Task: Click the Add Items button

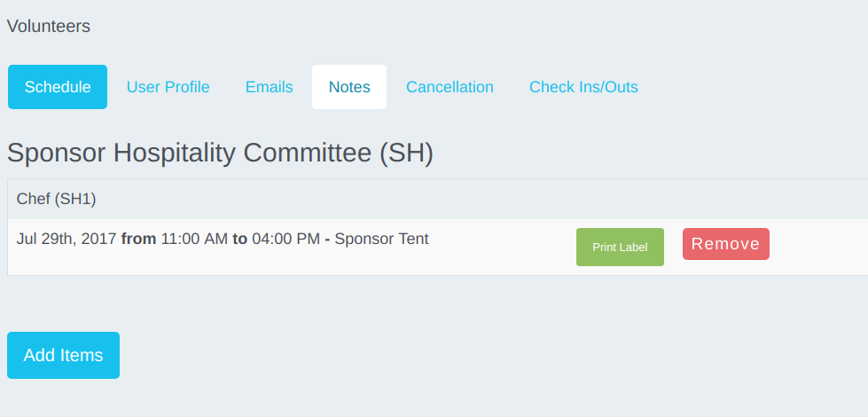Action: (63, 355)
